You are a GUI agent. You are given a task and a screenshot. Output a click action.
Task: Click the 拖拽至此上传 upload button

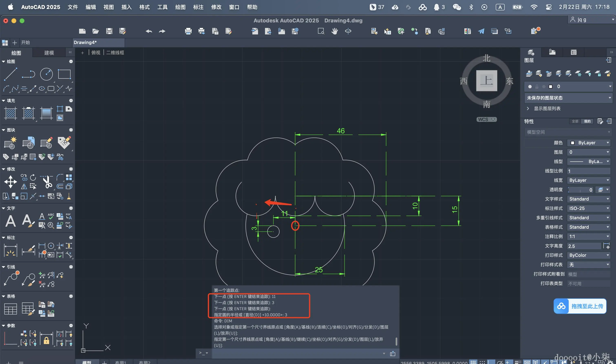coord(580,306)
